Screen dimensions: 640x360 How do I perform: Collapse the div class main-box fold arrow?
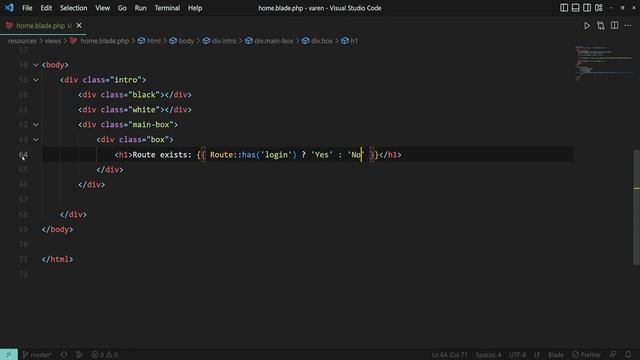click(x=36, y=125)
